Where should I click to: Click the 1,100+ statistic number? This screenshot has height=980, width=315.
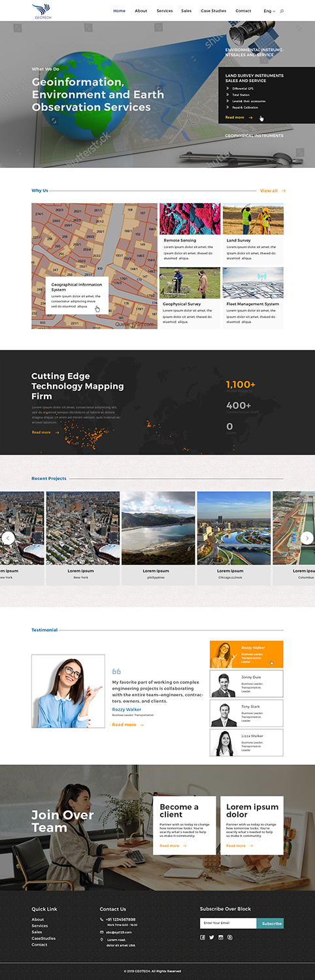(x=241, y=385)
